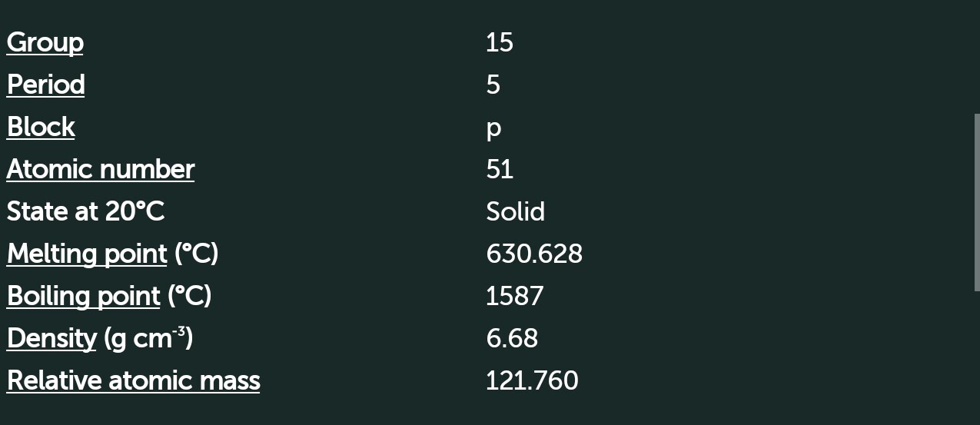Click the vertical scrollbar thumb
The width and height of the screenshot is (980, 425).
(977, 202)
